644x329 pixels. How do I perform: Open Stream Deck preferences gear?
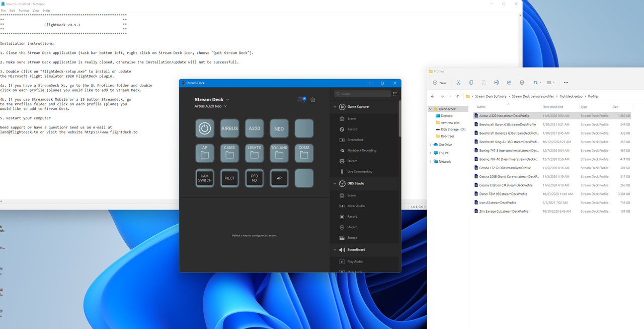tap(313, 100)
